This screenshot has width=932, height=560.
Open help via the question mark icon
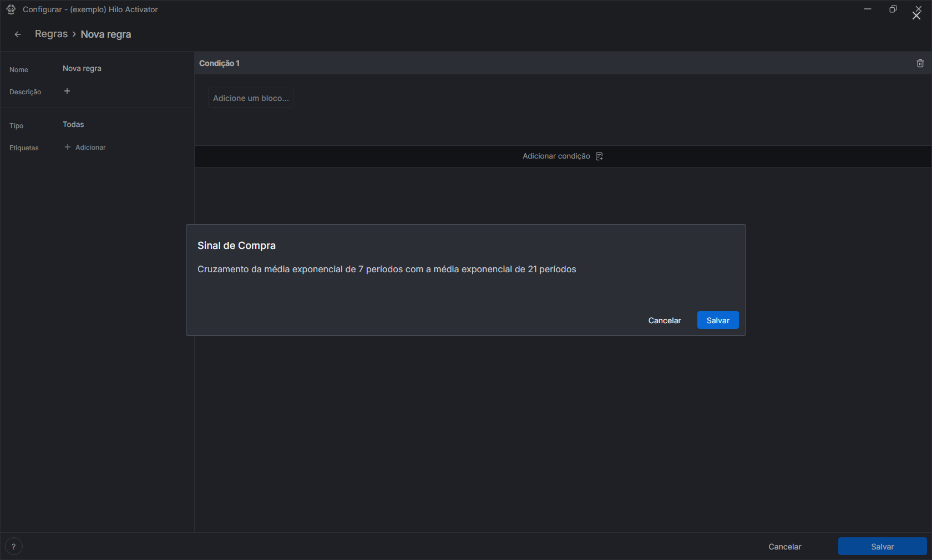coord(14,546)
